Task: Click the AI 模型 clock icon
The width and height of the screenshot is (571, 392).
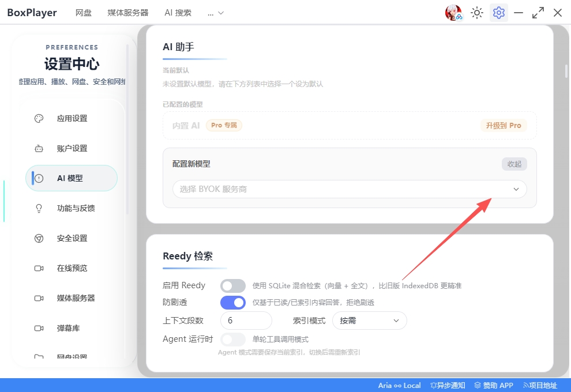Action: pyautogui.click(x=39, y=178)
